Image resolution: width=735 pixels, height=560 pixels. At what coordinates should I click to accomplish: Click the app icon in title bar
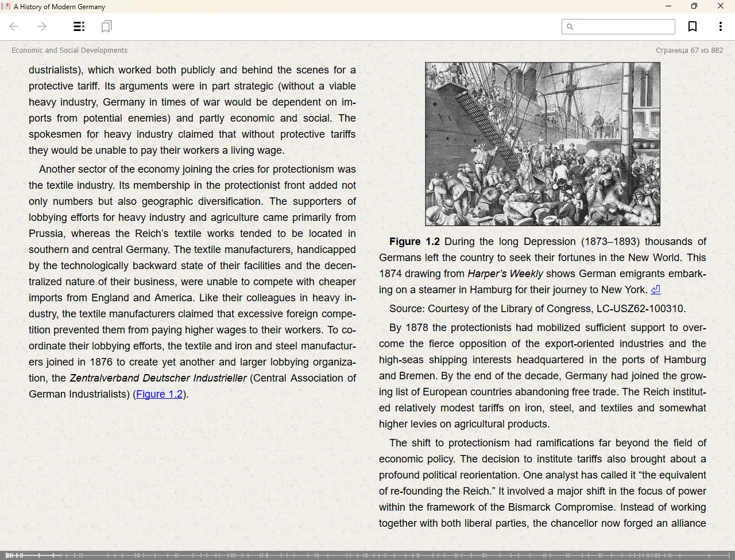6,6
